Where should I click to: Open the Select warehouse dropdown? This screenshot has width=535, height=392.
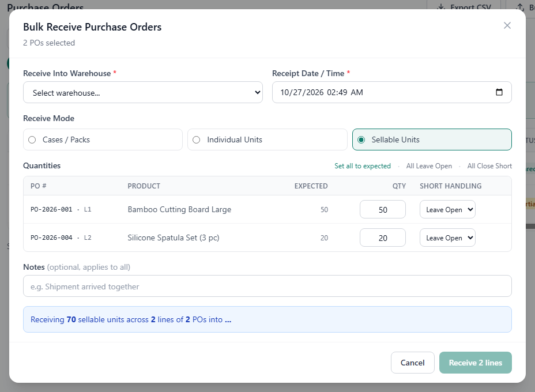pos(142,92)
